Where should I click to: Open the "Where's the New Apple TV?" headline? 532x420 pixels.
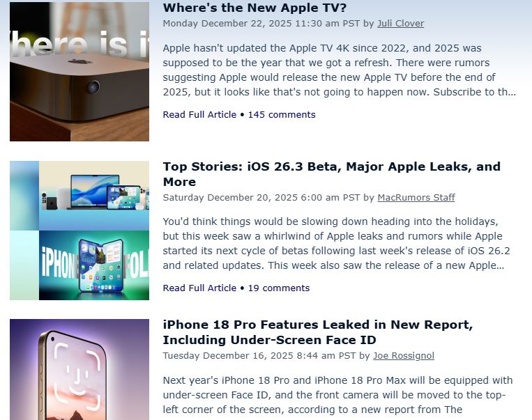254,8
